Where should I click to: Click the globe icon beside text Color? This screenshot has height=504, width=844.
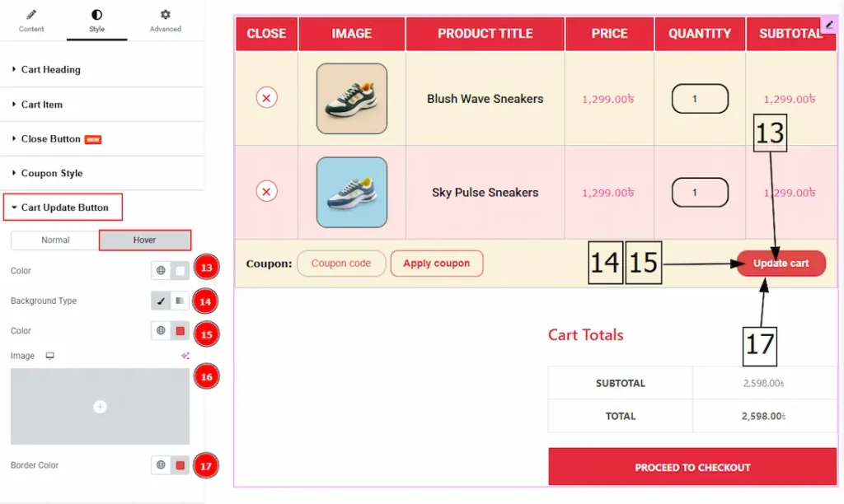pyautogui.click(x=161, y=270)
